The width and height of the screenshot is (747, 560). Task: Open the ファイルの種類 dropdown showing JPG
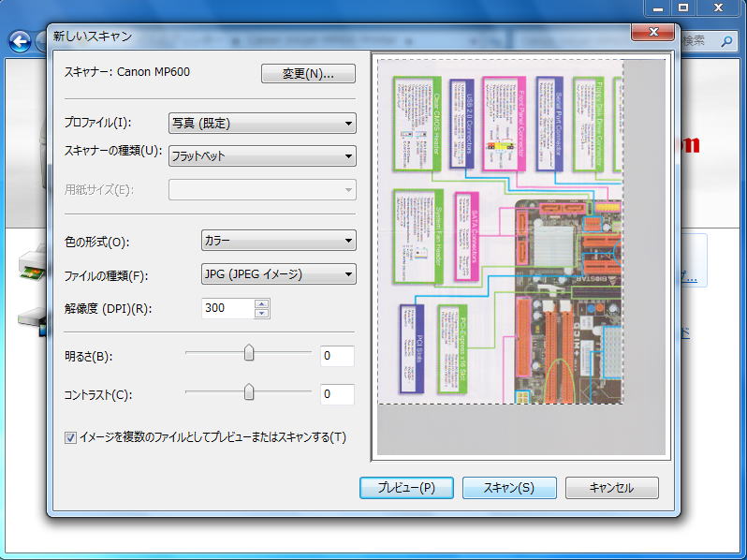279,274
